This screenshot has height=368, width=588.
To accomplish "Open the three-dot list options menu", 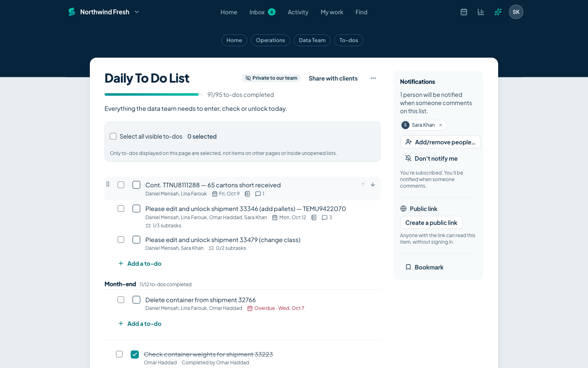I will tap(373, 78).
